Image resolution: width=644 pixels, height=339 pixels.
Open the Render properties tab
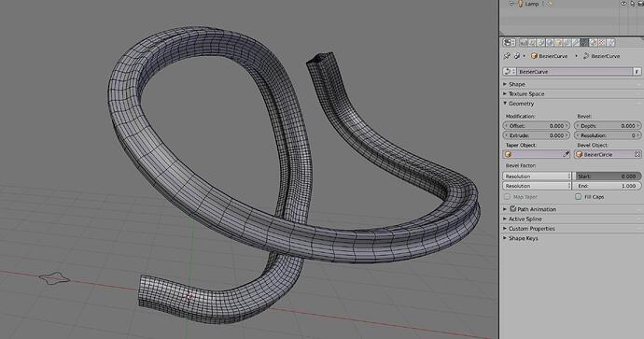524,42
